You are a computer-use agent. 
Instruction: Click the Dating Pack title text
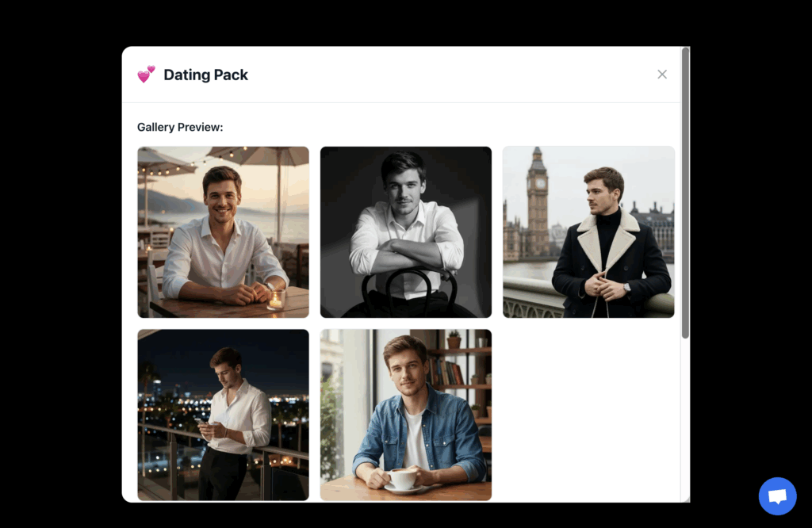(205, 74)
